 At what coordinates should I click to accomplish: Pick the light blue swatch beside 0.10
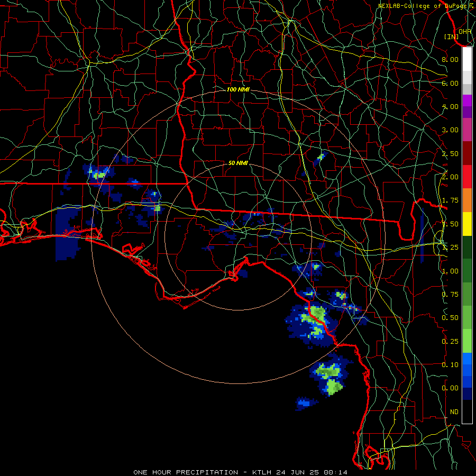pyautogui.click(x=467, y=359)
